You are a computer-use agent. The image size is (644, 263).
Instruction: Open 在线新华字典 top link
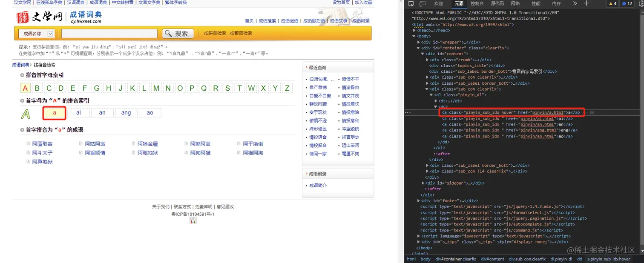tap(49, 3)
